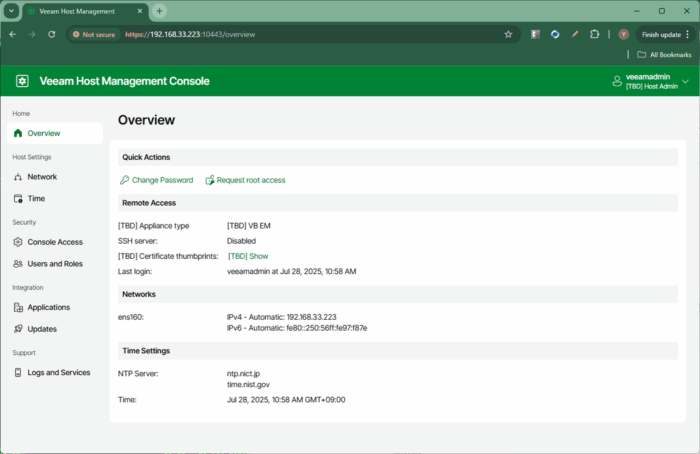700x454 pixels.
Task: Click the Veeam gear logo icon
Action: coord(22,81)
